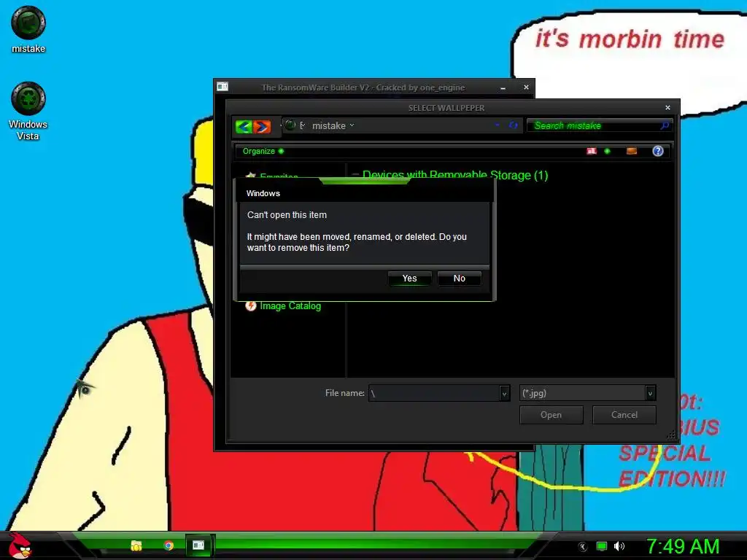
Task: Open the mistake desktop shortcut
Action: (28, 29)
